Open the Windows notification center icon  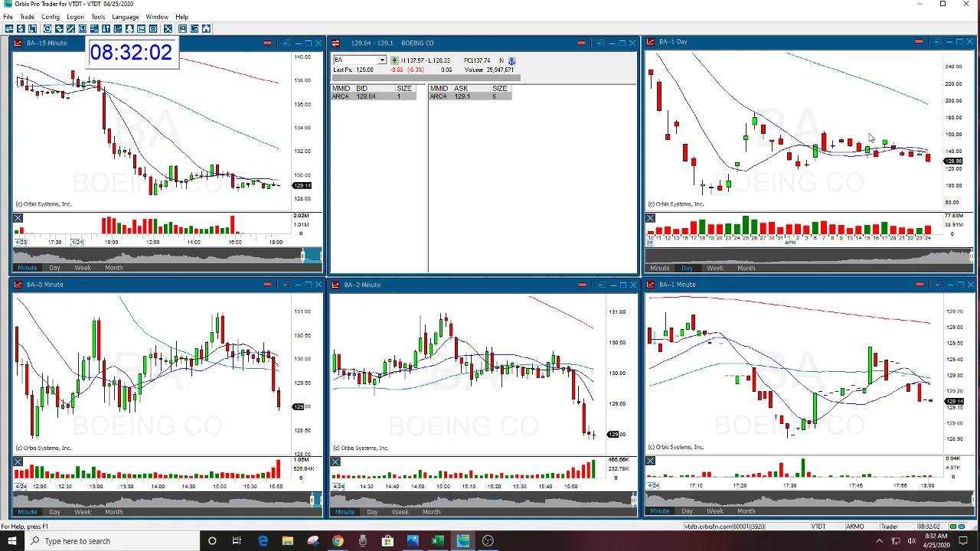[x=965, y=541]
